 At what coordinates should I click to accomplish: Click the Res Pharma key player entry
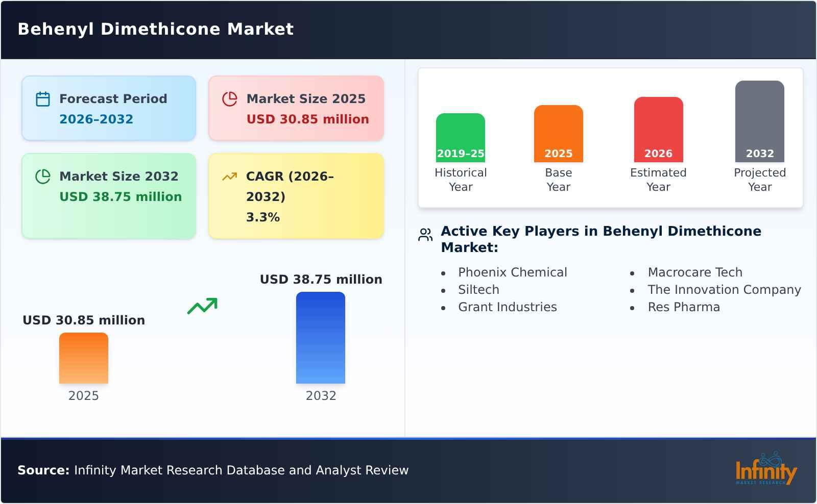(683, 307)
